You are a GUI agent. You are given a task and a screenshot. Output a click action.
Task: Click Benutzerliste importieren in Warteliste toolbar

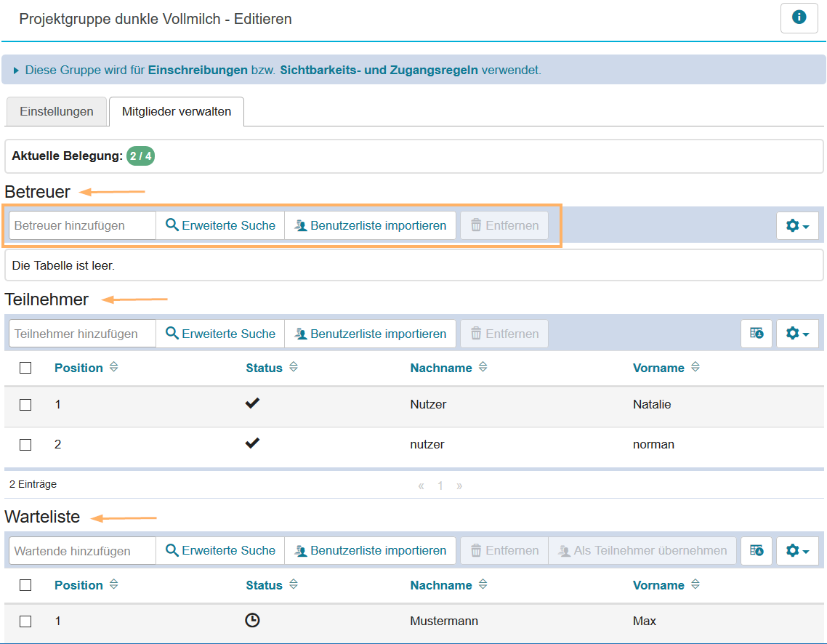(370, 551)
